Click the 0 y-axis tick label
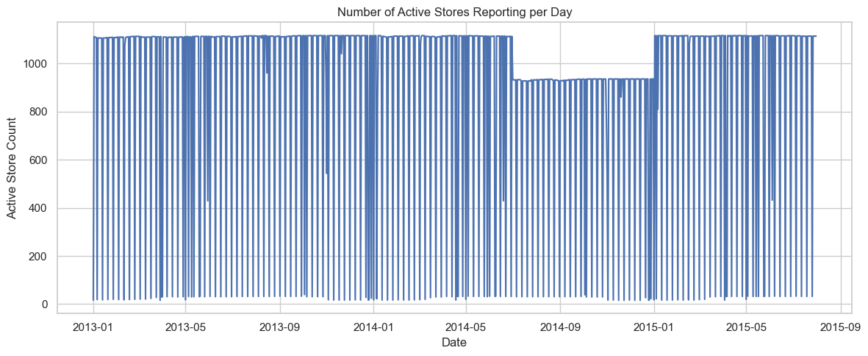 (46, 305)
